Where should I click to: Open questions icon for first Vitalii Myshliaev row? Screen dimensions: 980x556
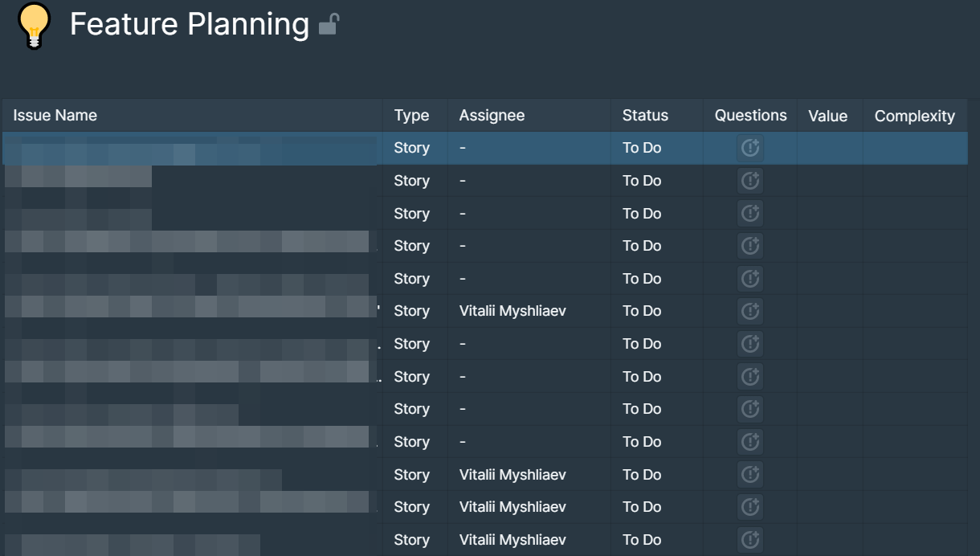pyautogui.click(x=750, y=311)
